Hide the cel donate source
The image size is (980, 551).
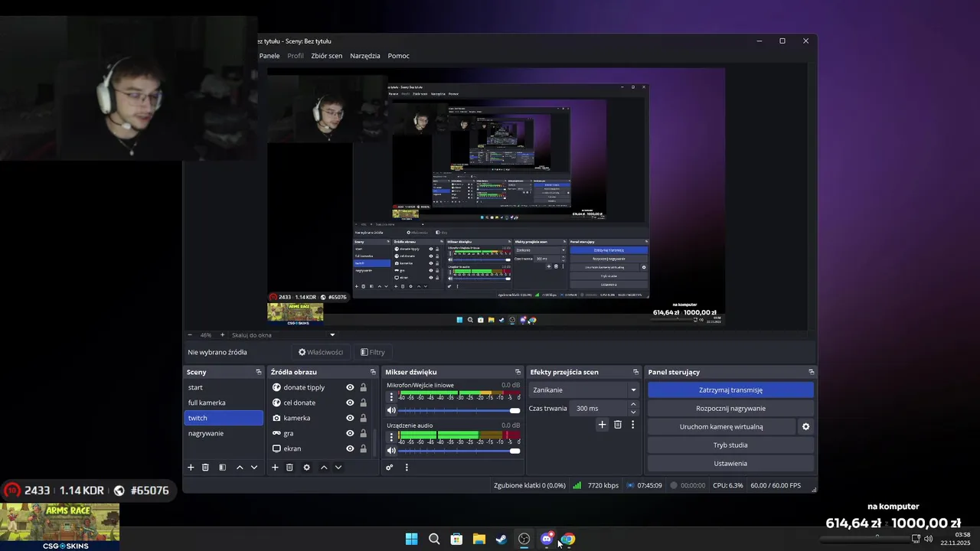pyautogui.click(x=350, y=403)
